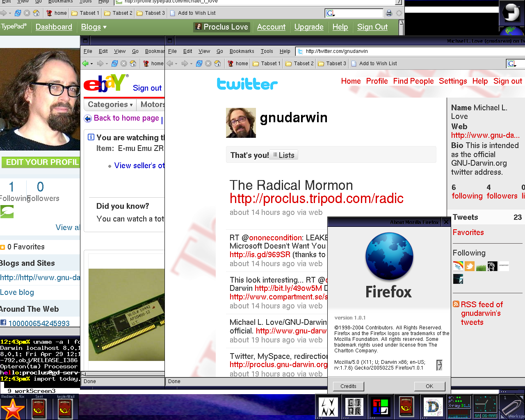Image resolution: width=525 pixels, height=420 pixels.
Task: Click the reload icon in Twitter window toolbar
Action: (199, 64)
